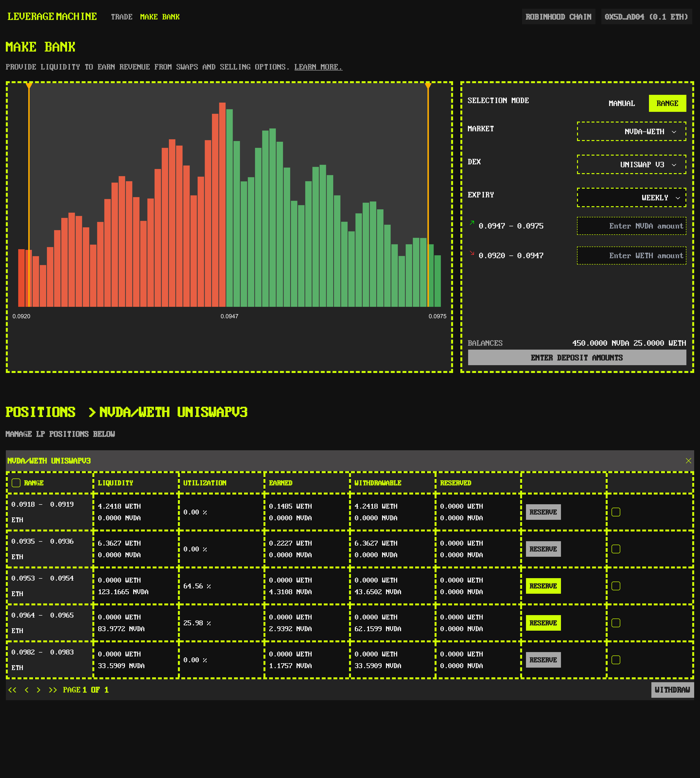Switch selection mode to Range
Viewport: 700px width, 778px height.
pos(667,104)
